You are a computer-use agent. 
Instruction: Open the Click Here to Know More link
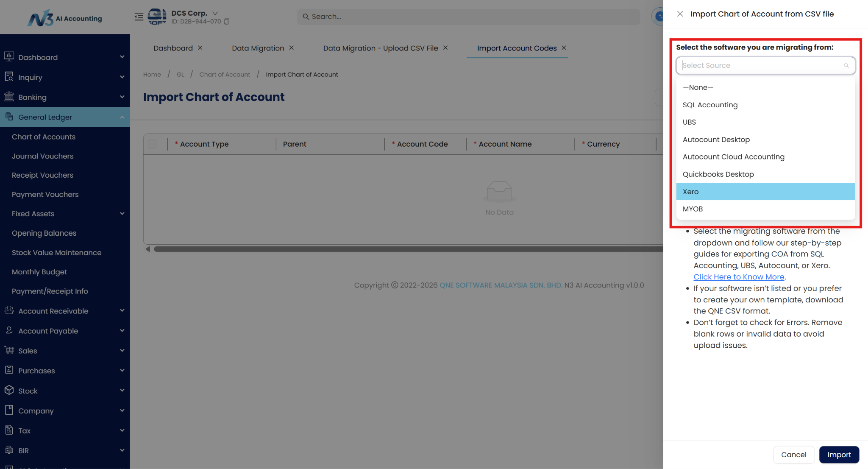click(x=739, y=277)
